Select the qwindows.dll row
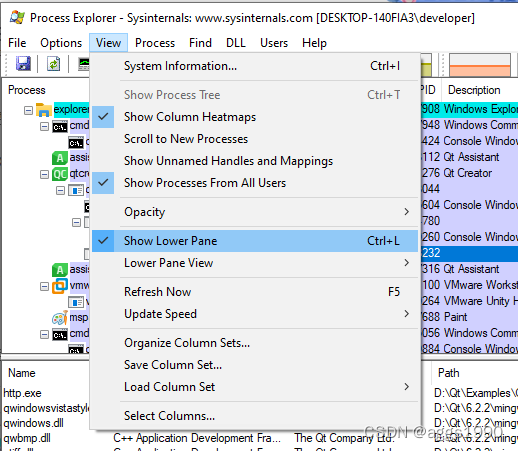 coord(33,423)
